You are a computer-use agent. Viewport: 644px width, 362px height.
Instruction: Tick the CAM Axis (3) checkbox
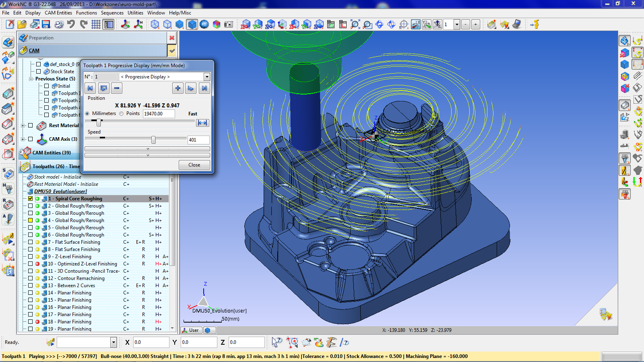click(30, 139)
